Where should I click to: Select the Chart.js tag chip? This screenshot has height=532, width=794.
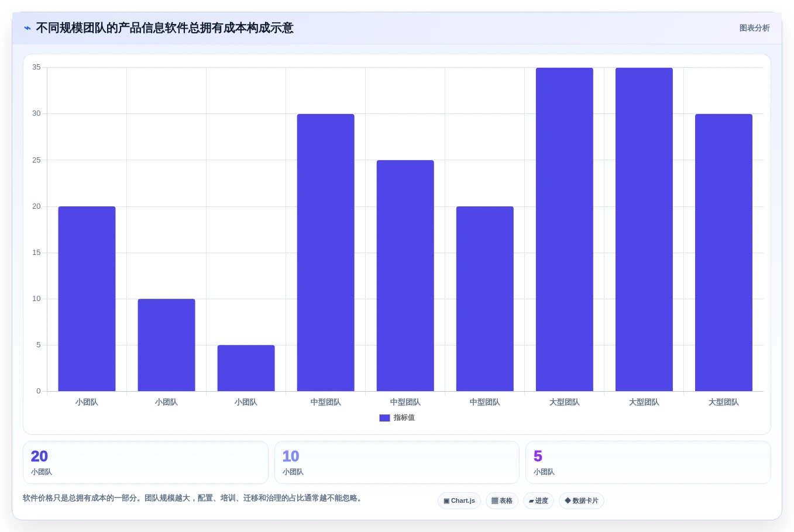459,501
